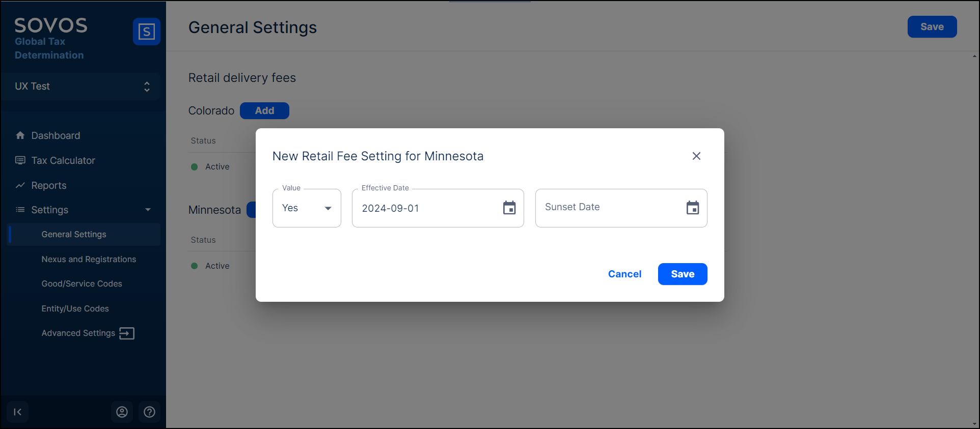Viewport: 980px width, 429px height.
Task: Open Good/Service Codes settings page
Action: point(81,283)
